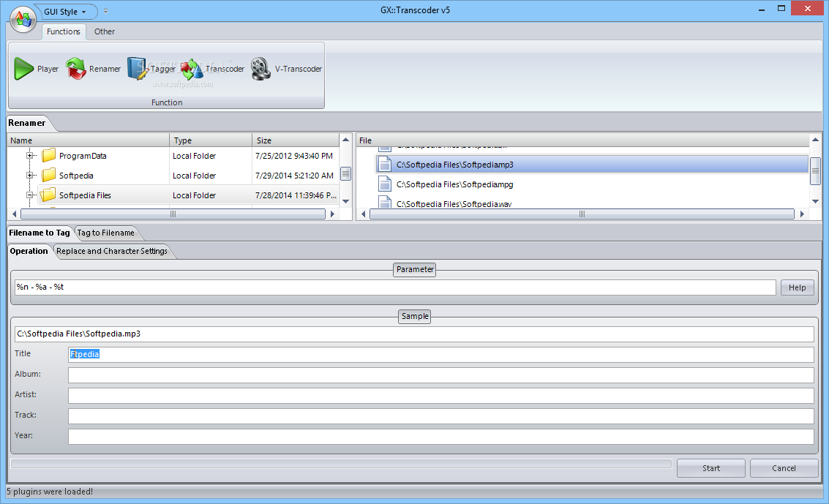Select the Softpedia folder icon
The width and height of the screenshot is (829, 504).
[x=48, y=175]
